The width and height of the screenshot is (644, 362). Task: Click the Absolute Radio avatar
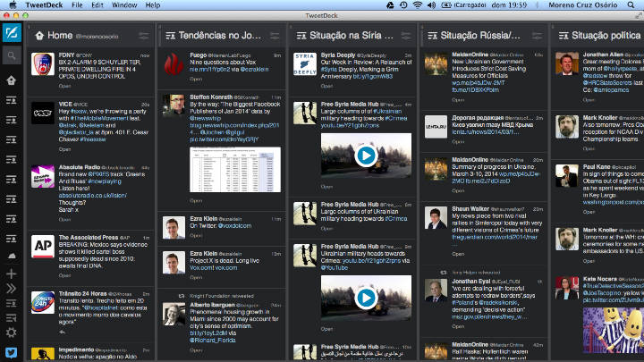[x=43, y=176]
